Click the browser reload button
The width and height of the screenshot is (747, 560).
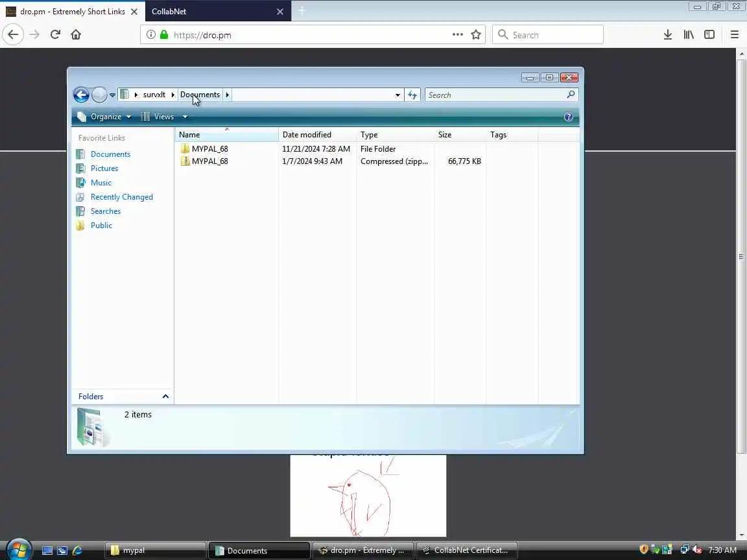point(55,34)
